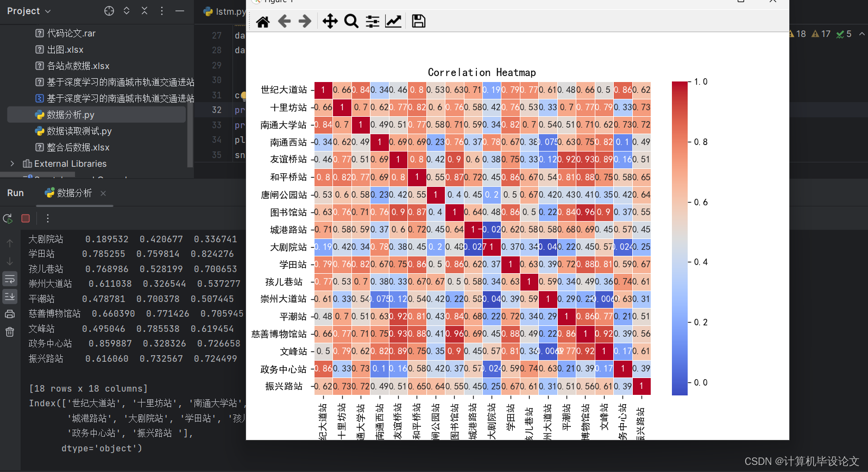This screenshot has height=472, width=868.
Task: Open Project panel options menu
Action: pyautogui.click(x=162, y=11)
